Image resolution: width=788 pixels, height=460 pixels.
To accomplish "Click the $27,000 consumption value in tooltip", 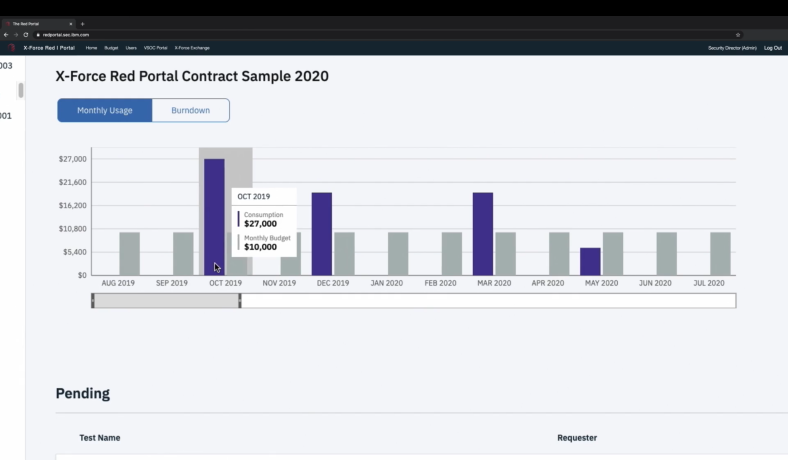I will tap(260, 224).
